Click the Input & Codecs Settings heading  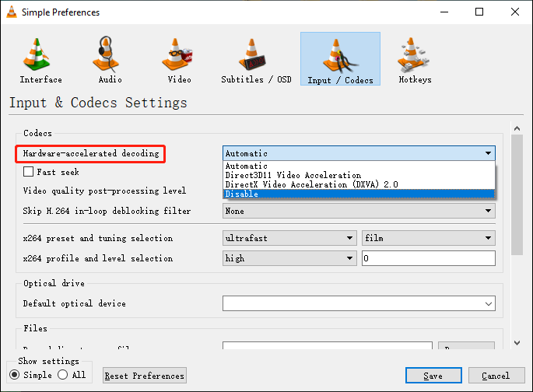pyautogui.click(x=98, y=103)
